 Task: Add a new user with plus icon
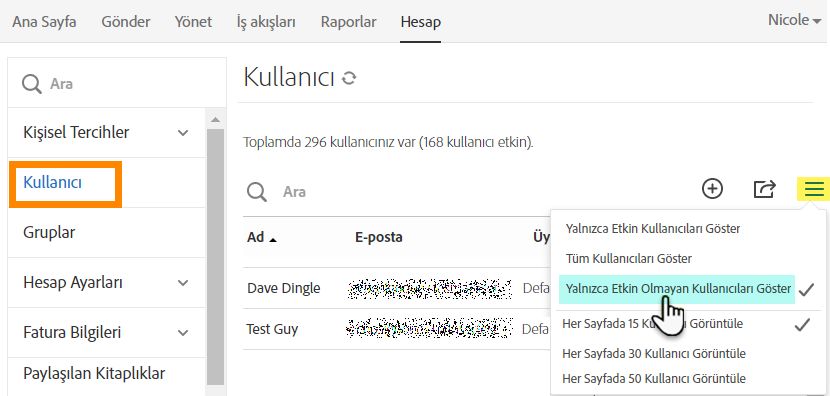712,188
